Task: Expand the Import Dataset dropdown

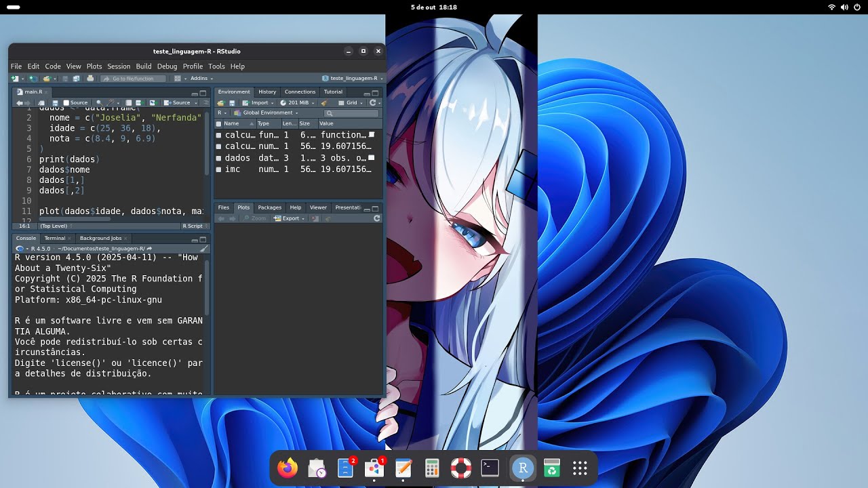Action: pyautogui.click(x=258, y=103)
